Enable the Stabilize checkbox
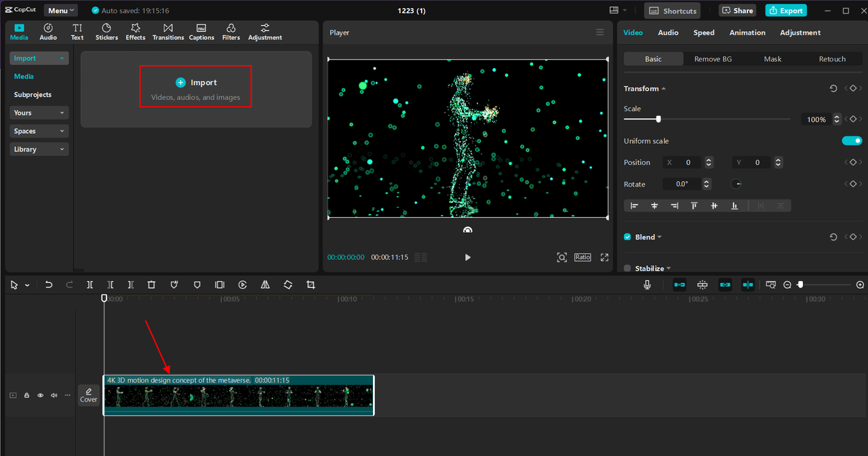 (x=627, y=268)
